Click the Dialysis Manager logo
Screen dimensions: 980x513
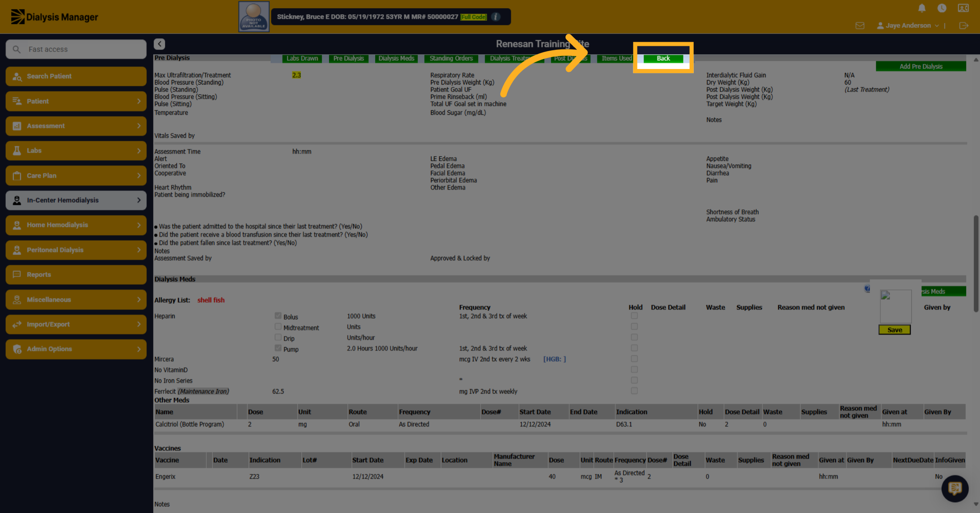(54, 17)
